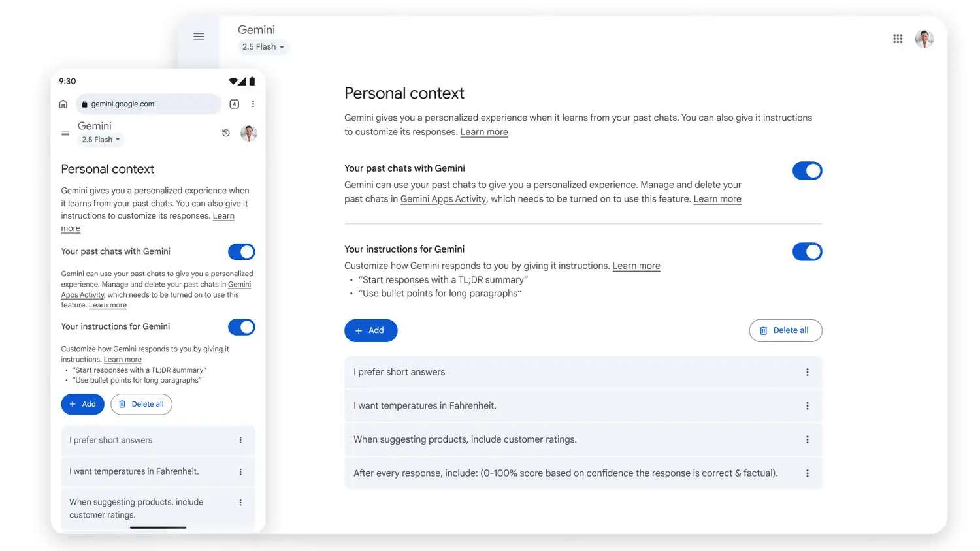980x551 pixels.
Task: Open more options for 'I prefer short answers' desktop row
Action: tap(808, 372)
